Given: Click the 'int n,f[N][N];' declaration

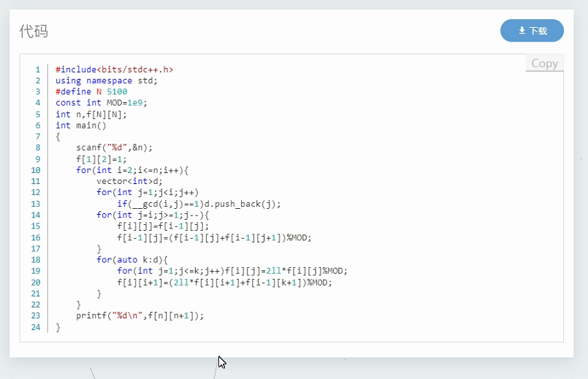Looking at the screenshot, I should point(91,115).
